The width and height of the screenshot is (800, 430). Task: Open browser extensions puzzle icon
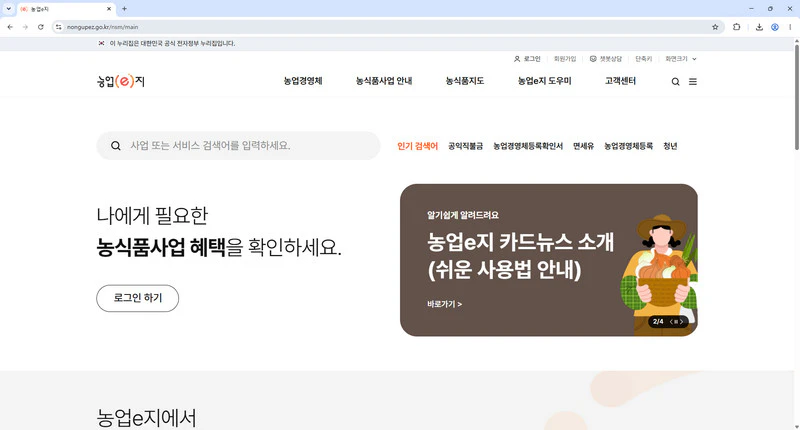[736, 27]
